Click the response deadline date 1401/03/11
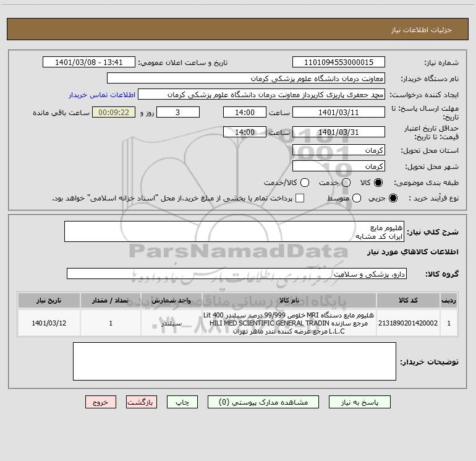The height and width of the screenshot is (461, 476). point(339,112)
